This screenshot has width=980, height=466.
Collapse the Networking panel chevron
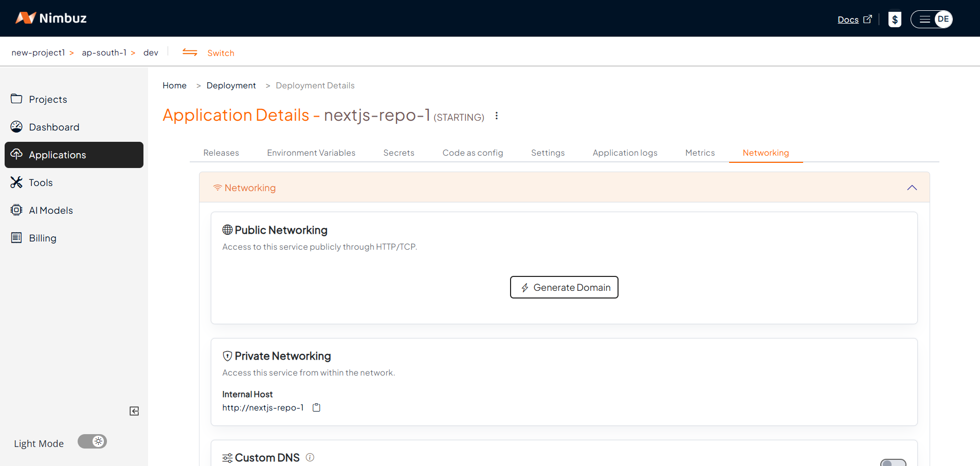pos(912,188)
